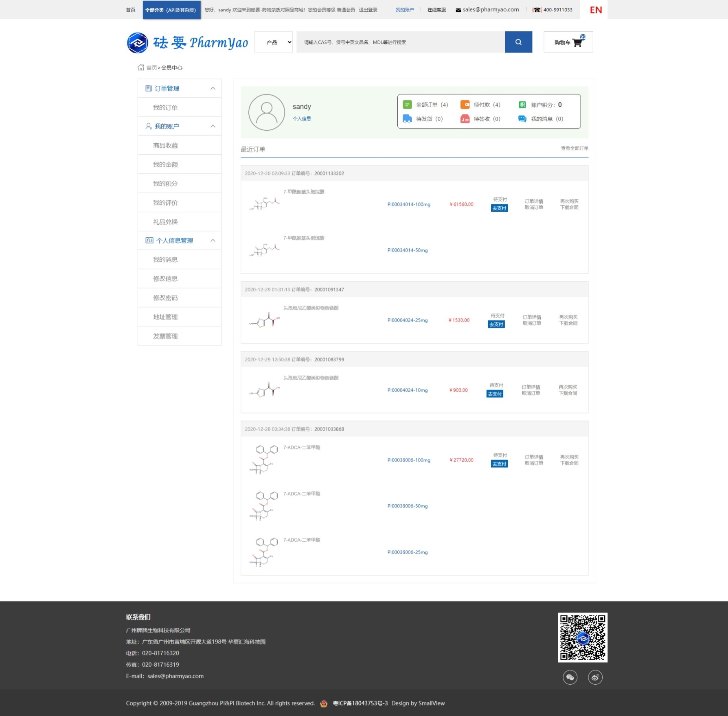The width and height of the screenshot is (728, 716).
Task: Focus the CAS number search input
Action: click(401, 42)
